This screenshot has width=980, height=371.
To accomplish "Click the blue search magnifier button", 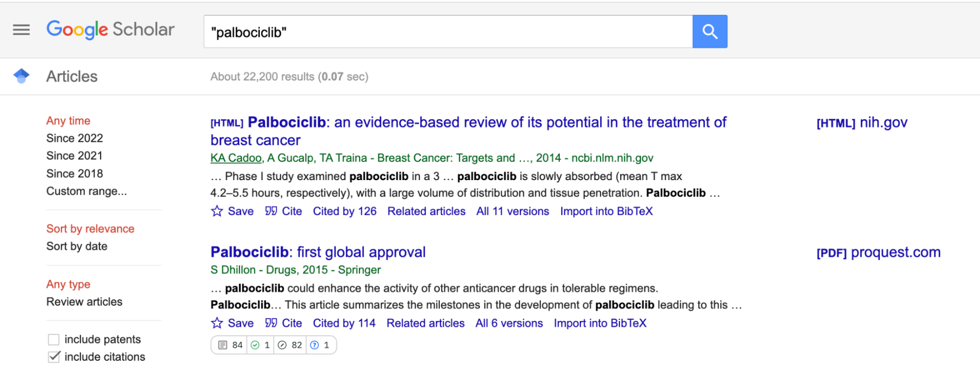I will (x=709, y=32).
